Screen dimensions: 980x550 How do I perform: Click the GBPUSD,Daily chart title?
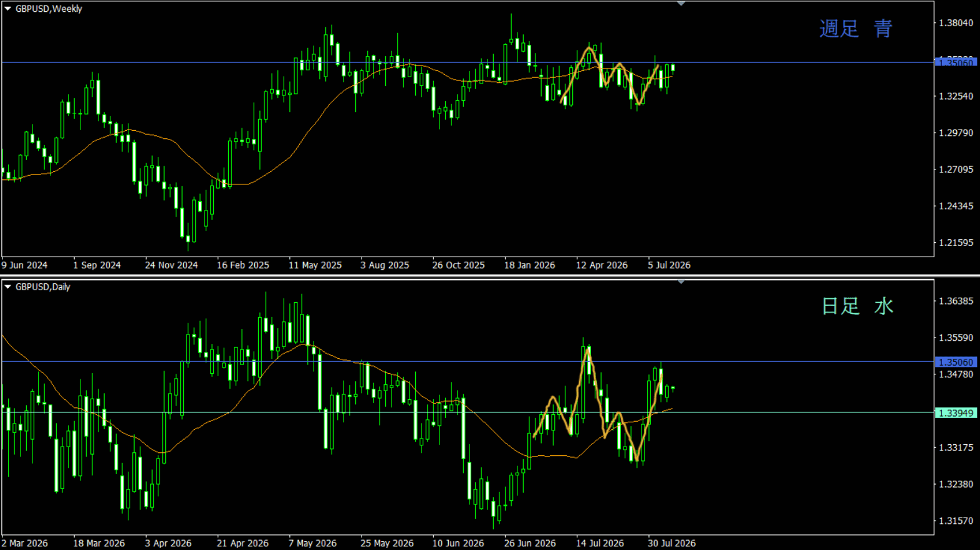pyautogui.click(x=42, y=287)
